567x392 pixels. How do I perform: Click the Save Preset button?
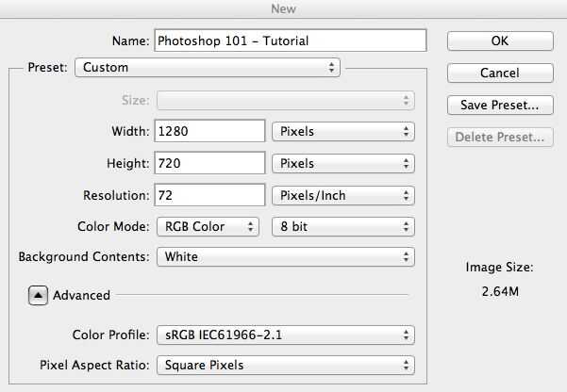pyautogui.click(x=499, y=105)
